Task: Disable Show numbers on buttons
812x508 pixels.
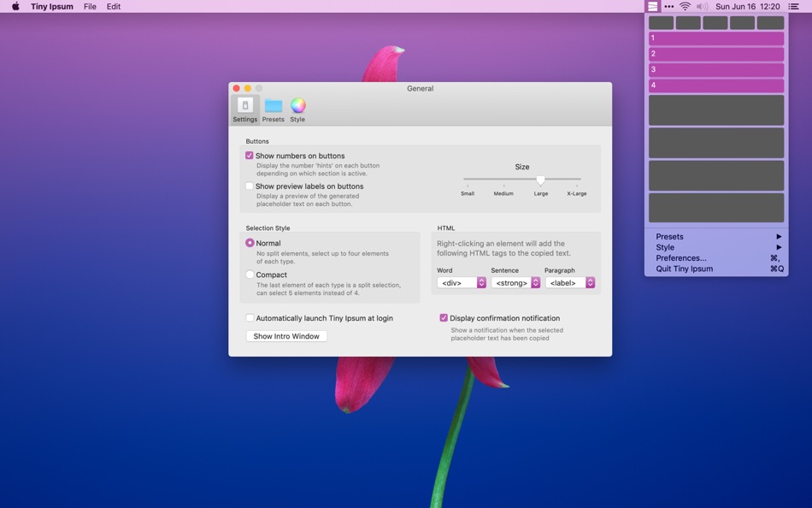Action: 250,156
